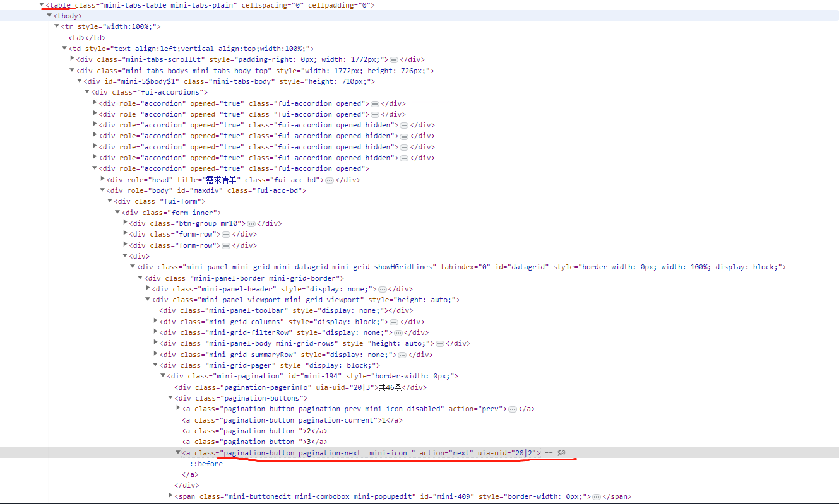Image resolution: width=839 pixels, height=504 pixels.
Task: Select the empty td element line
Action: (86, 38)
